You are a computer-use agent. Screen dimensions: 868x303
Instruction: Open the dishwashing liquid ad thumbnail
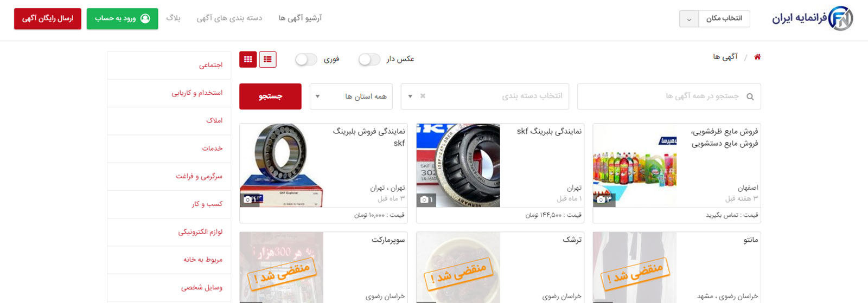(635, 165)
